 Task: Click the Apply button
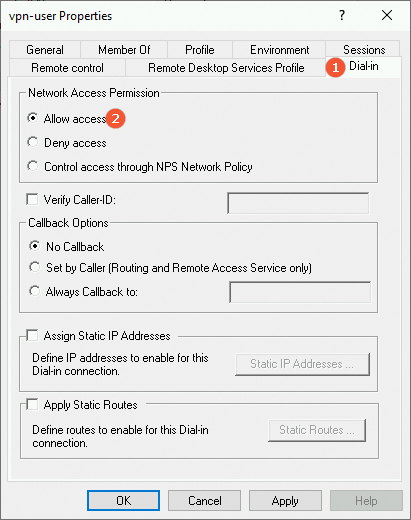(x=285, y=500)
